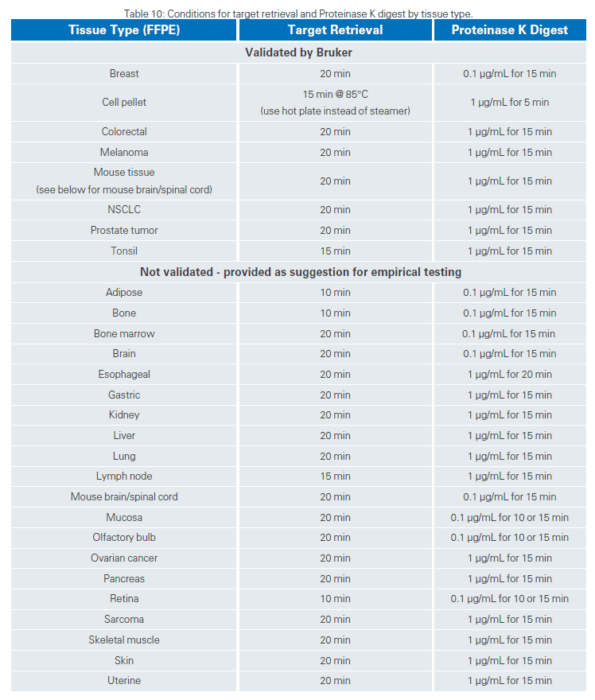Select the Breast tissue row label
Viewport: 595px width, 700px height.
(x=124, y=74)
